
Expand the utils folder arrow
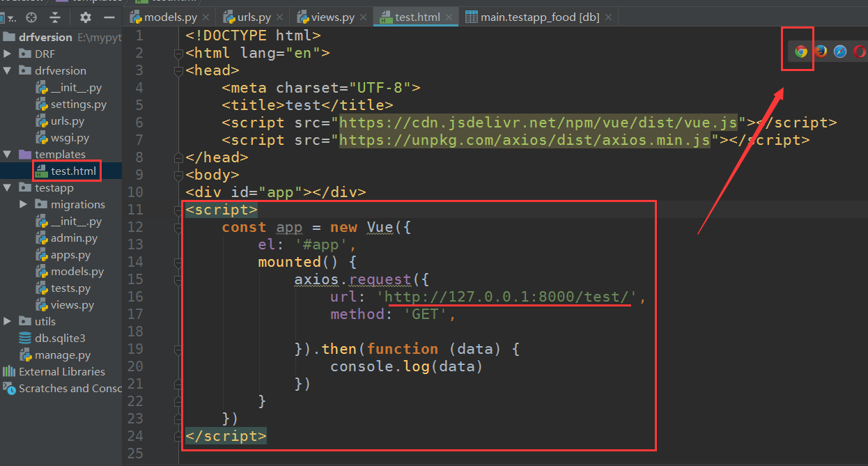[x=8, y=321]
